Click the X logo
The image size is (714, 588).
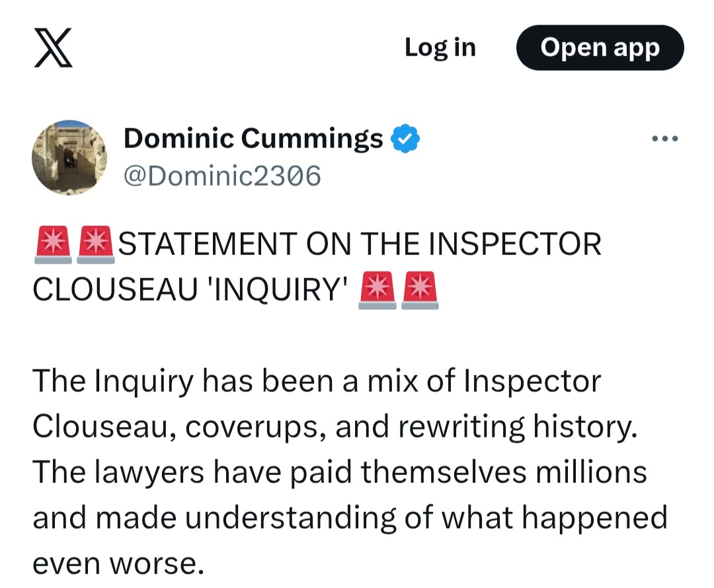pos(53,48)
